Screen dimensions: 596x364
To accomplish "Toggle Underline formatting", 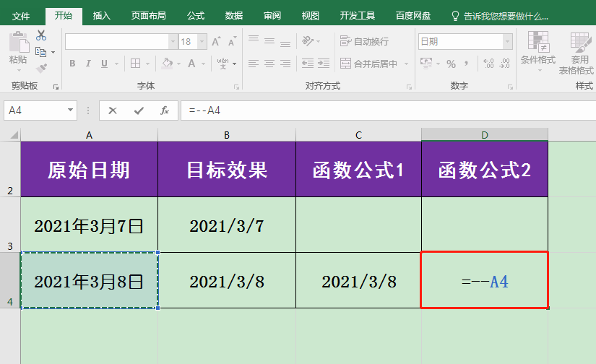I will tap(104, 64).
